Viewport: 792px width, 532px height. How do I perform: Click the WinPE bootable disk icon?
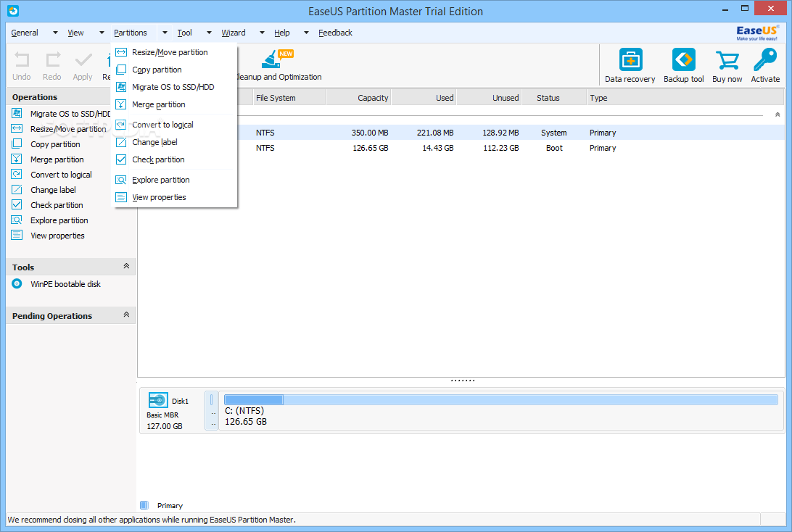17,283
